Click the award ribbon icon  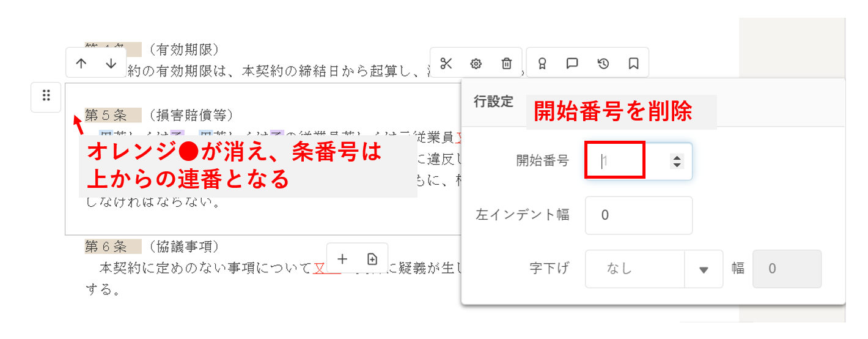click(542, 64)
